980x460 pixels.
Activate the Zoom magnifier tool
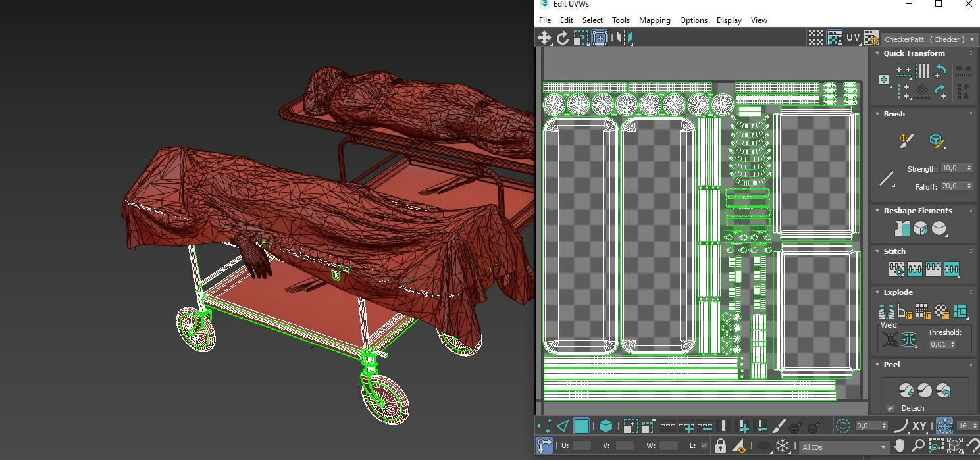tap(917, 446)
